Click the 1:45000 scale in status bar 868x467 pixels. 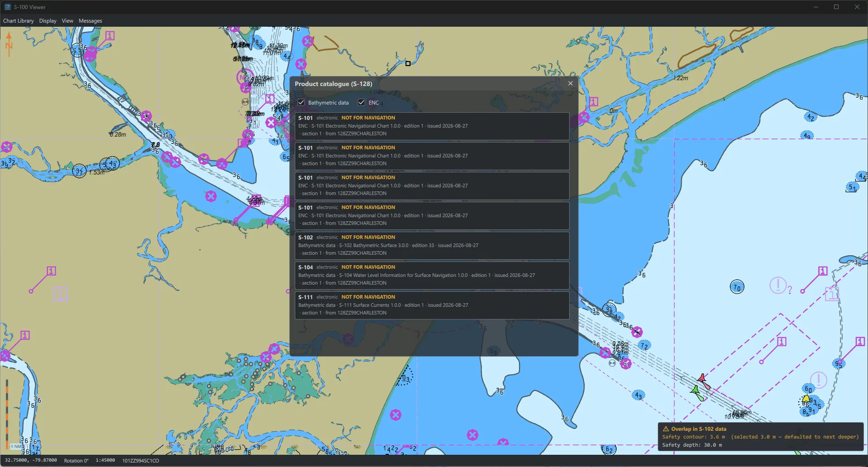105,460
